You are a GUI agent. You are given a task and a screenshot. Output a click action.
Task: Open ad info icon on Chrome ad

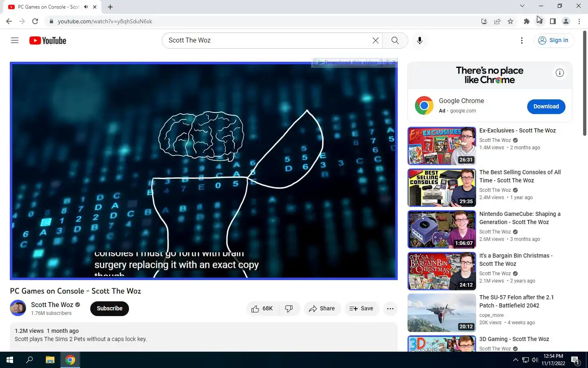[560, 73]
